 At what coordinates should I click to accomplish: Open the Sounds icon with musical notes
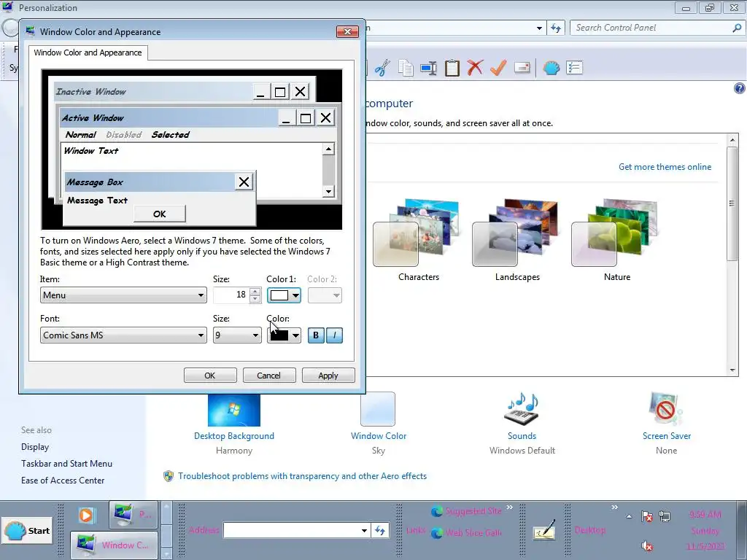pos(522,409)
